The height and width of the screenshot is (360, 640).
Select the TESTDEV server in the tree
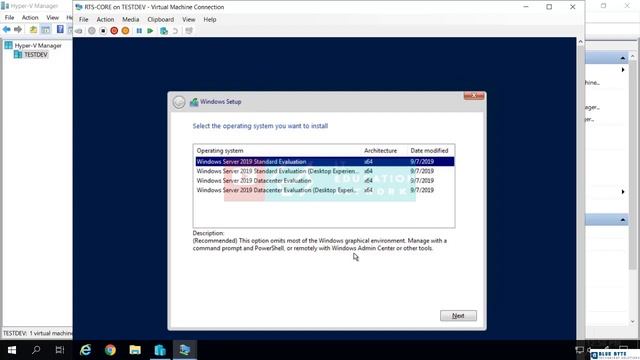(x=36, y=55)
